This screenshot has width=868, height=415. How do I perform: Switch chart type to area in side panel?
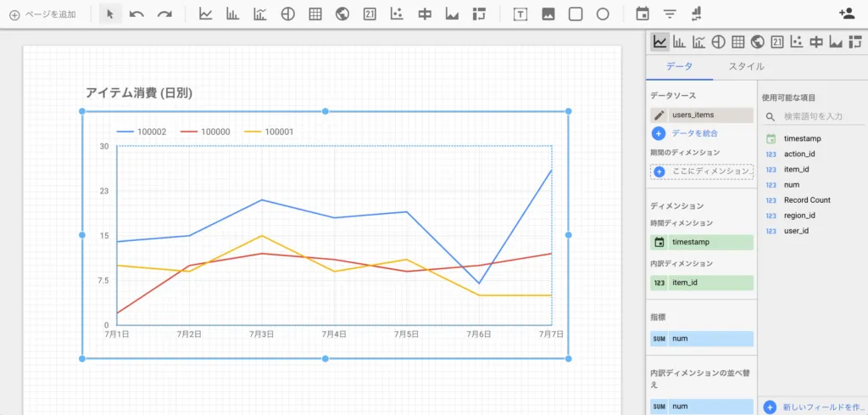click(835, 42)
